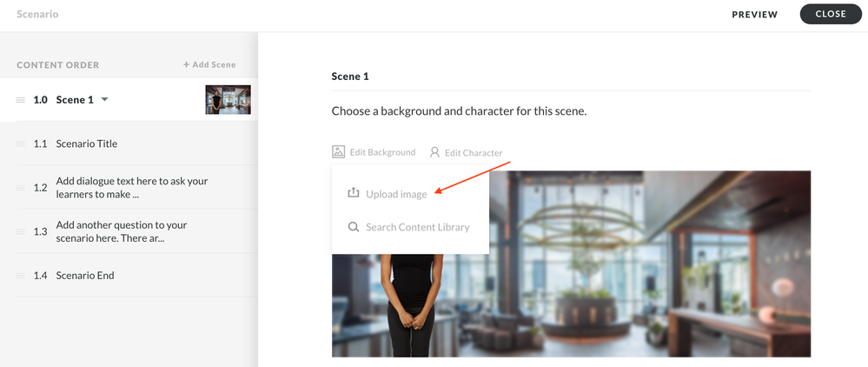Click drag handle for item 1.2
The height and width of the screenshot is (367, 868).
[21, 187]
